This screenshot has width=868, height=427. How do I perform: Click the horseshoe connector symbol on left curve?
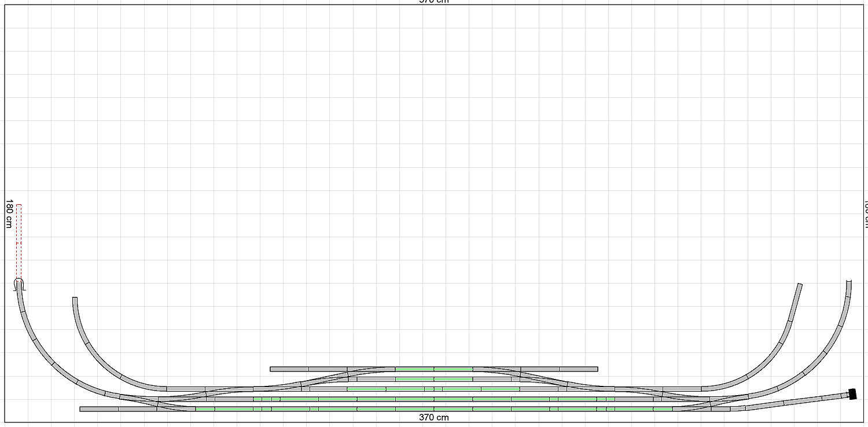19,284
